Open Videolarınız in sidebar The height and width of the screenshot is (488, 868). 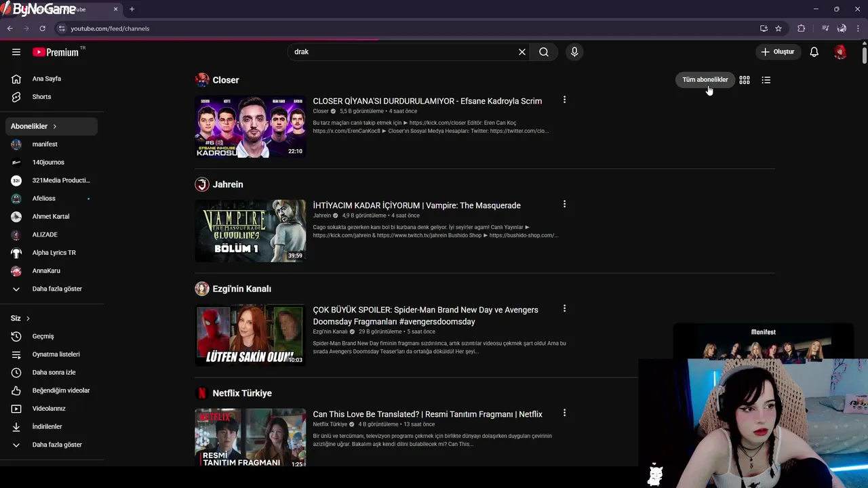point(52,408)
